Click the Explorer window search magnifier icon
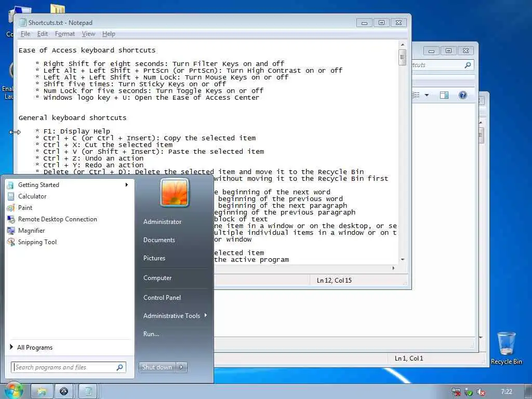532x399 pixels. point(468,65)
